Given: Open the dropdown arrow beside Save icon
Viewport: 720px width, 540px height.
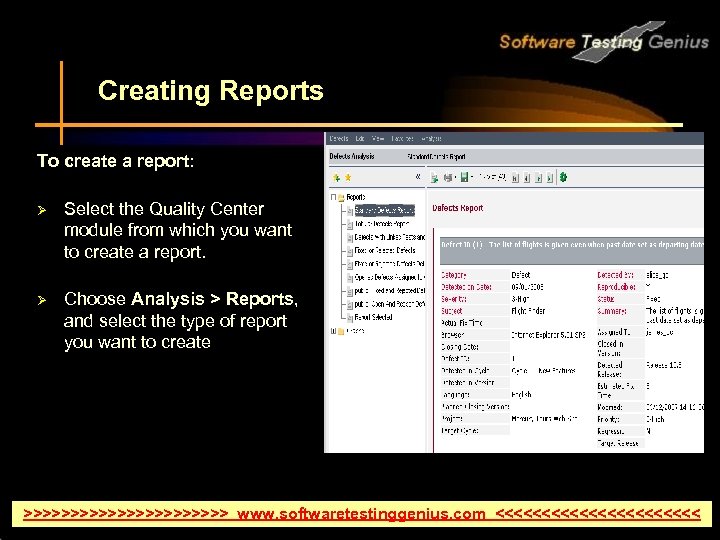Looking at the screenshot, I should pyautogui.click(x=472, y=177).
